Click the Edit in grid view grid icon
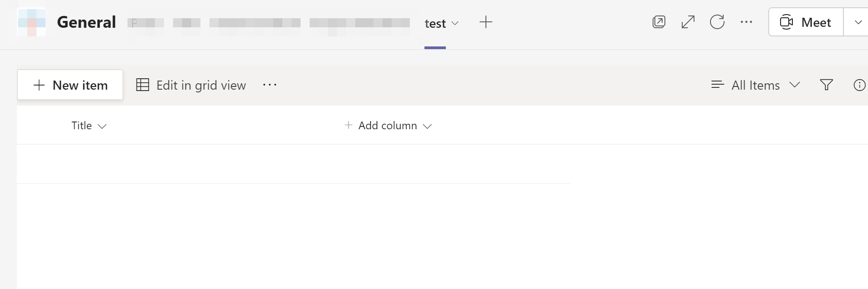Screen dimensions: 868x289 tap(142, 85)
